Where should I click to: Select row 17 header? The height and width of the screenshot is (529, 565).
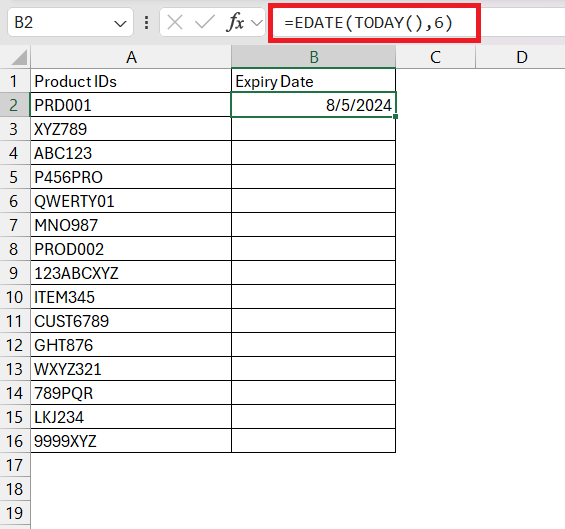[x=14, y=465]
